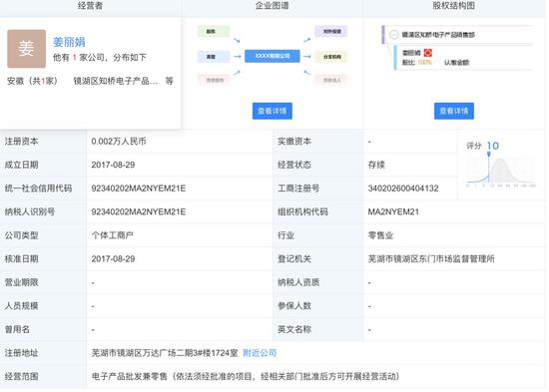Click the 姜 avatar icon

click(27, 49)
